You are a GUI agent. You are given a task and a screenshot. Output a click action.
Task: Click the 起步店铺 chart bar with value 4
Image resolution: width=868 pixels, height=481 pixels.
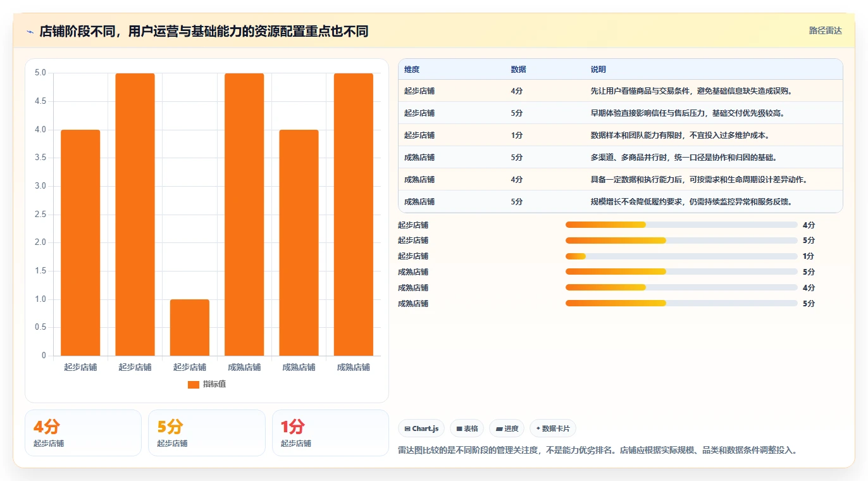[x=80, y=243]
